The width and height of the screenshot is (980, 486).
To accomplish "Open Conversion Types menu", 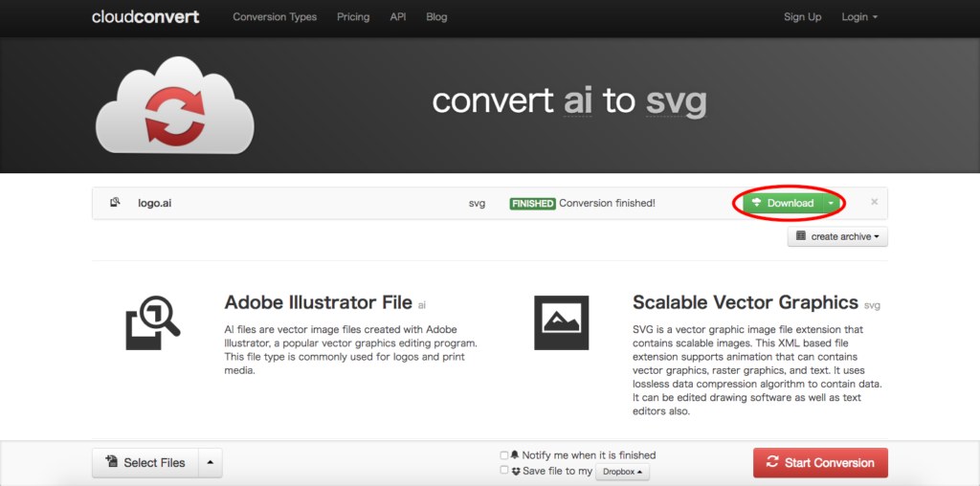I will pos(275,17).
